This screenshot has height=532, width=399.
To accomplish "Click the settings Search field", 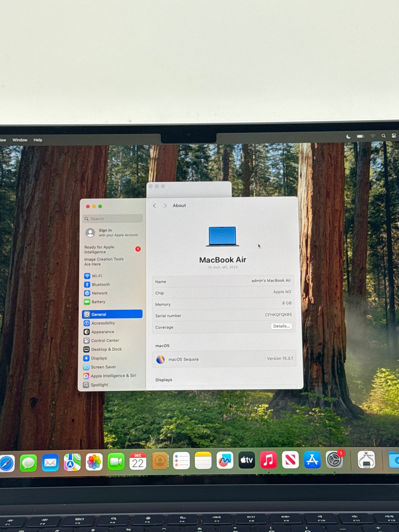I will click(113, 219).
